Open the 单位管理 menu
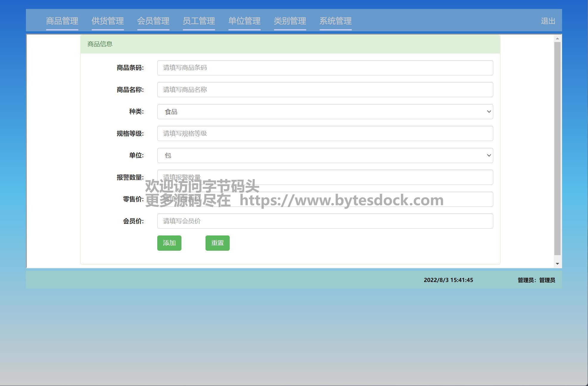Image resolution: width=588 pixels, height=386 pixels. coord(244,21)
